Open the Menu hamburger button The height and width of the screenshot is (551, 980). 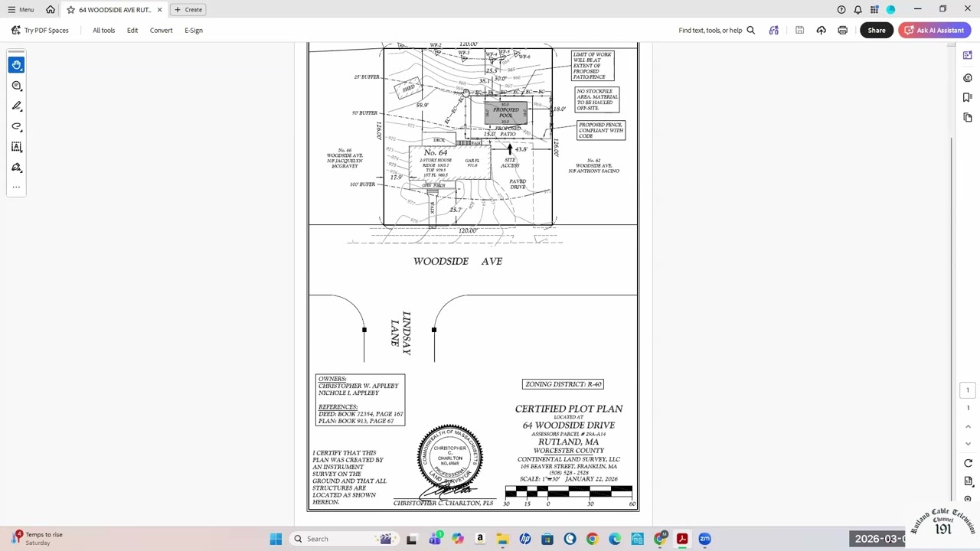(21, 10)
